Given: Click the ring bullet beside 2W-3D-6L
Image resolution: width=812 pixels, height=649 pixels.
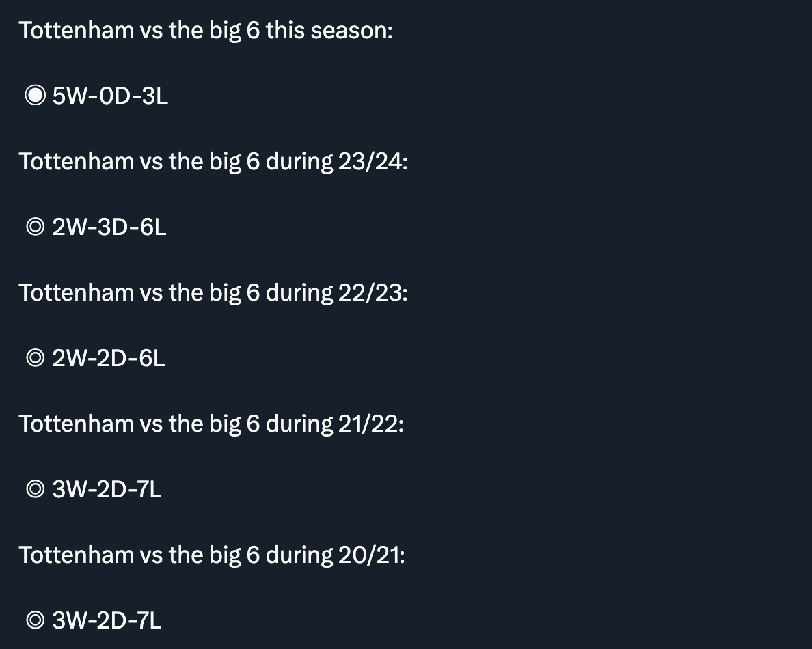Looking at the screenshot, I should (x=36, y=227).
